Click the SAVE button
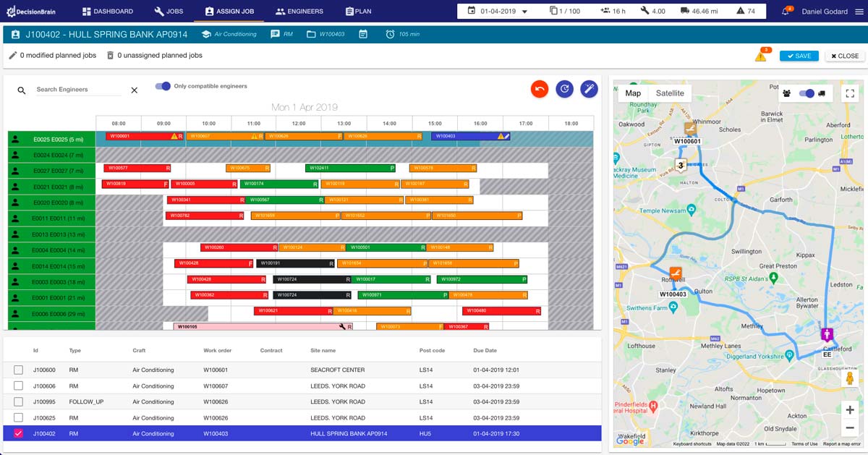 (799, 56)
